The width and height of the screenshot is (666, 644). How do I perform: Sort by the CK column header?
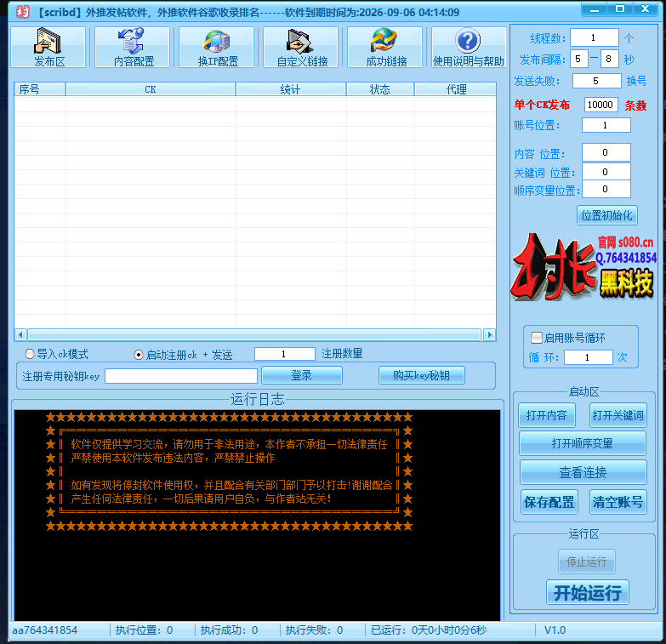[151, 89]
